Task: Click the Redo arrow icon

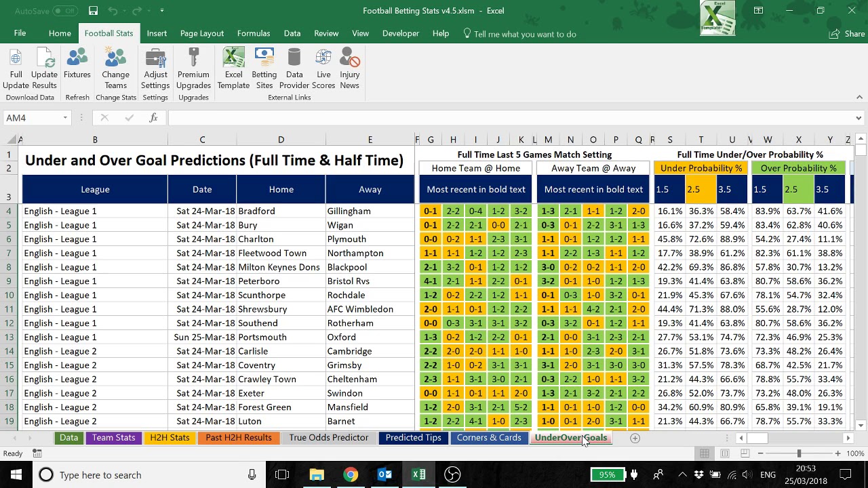Action: (x=136, y=11)
